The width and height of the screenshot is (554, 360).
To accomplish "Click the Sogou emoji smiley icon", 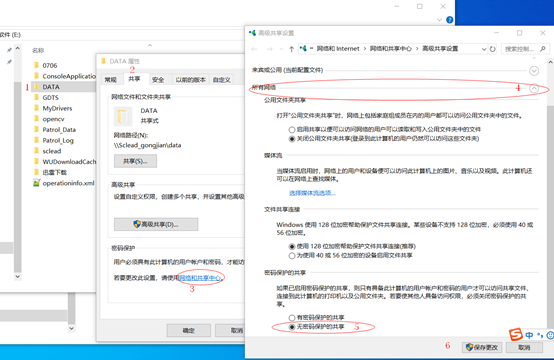I will tap(550, 335).
